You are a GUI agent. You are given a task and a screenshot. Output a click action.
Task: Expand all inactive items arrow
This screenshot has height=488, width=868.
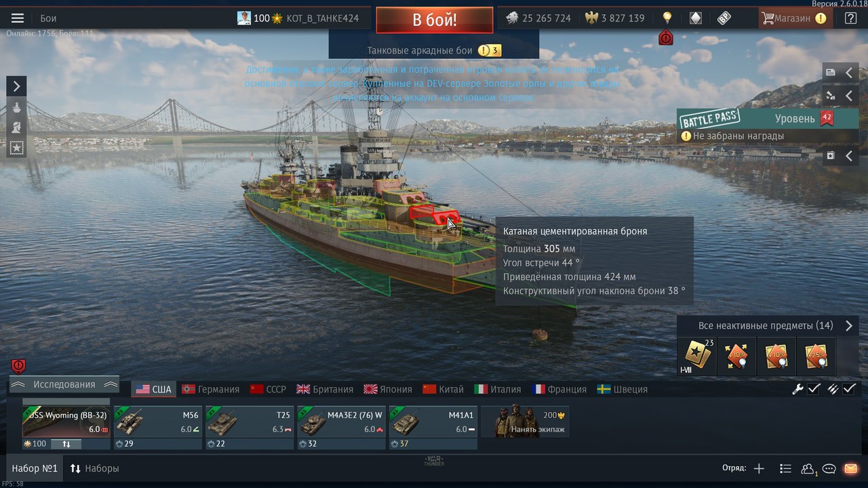coord(848,326)
